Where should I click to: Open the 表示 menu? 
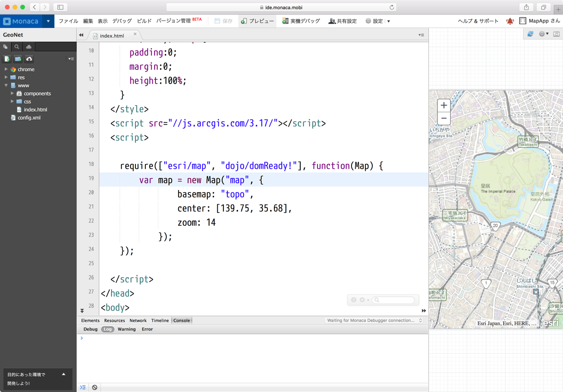(103, 21)
